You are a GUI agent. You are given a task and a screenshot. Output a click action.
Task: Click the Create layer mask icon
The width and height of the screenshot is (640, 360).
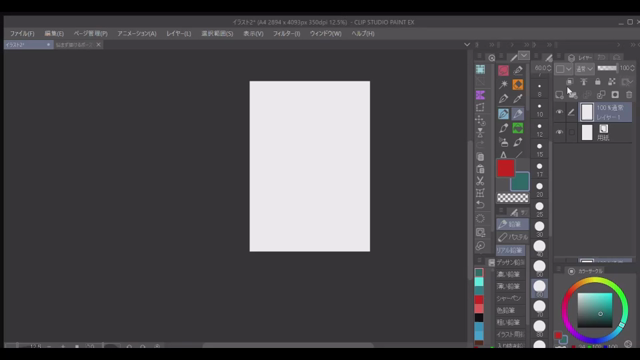[615, 95]
